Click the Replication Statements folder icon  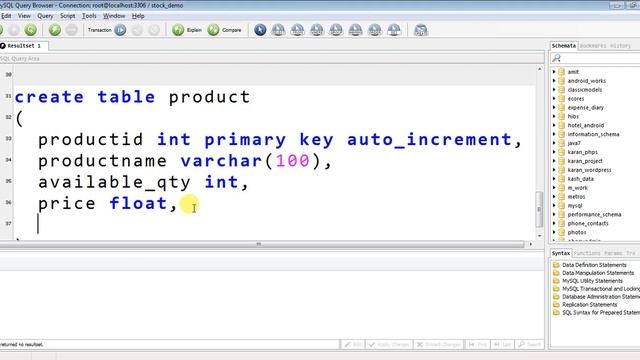pos(556,304)
